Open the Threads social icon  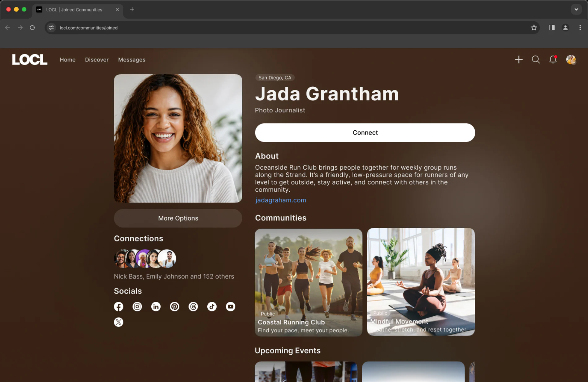[193, 306]
